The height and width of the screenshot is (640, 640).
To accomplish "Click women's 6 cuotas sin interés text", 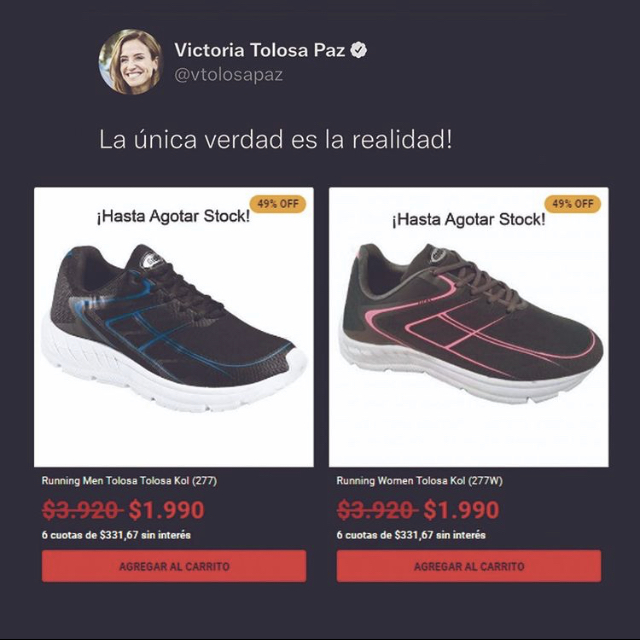I will [x=411, y=535].
